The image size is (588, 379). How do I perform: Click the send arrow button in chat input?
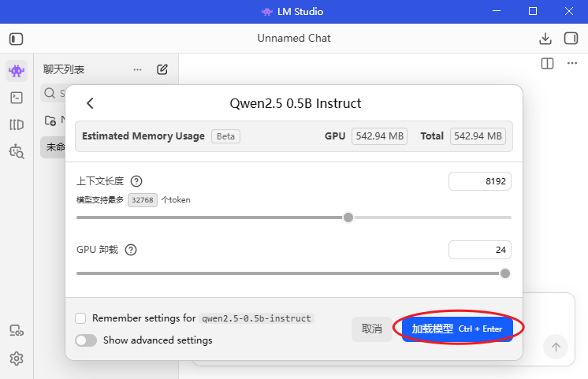pyautogui.click(x=556, y=347)
